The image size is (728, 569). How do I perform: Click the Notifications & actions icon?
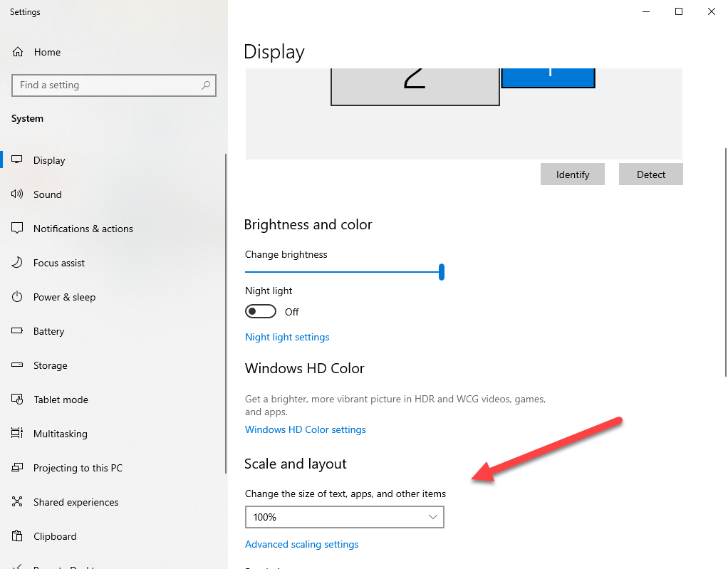(x=17, y=229)
